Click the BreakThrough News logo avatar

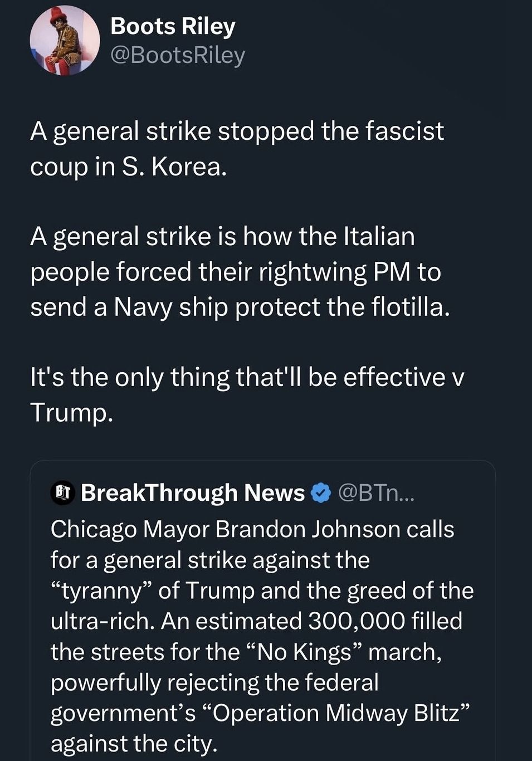[62, 492]
